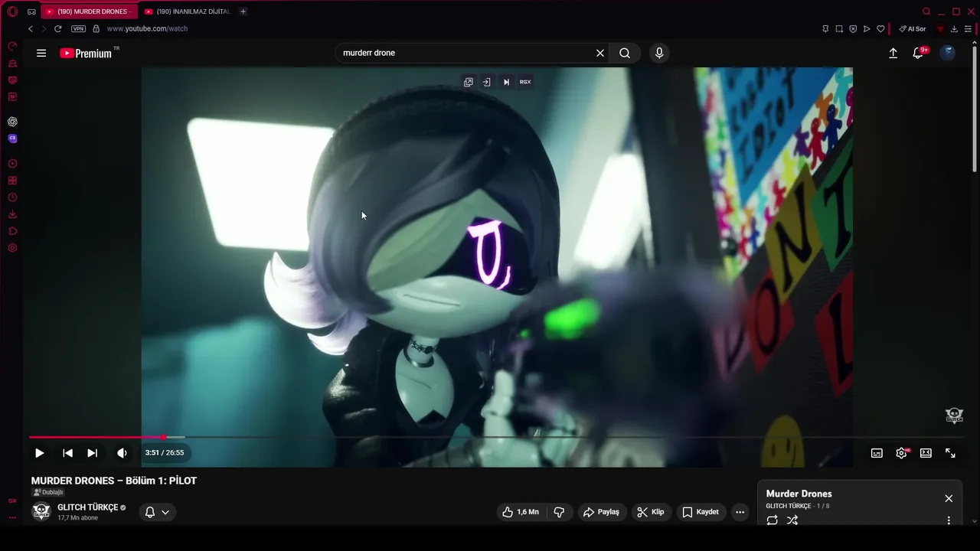
Task: Click the 3:51 / 26:55 time display
Action: point(165,453)
